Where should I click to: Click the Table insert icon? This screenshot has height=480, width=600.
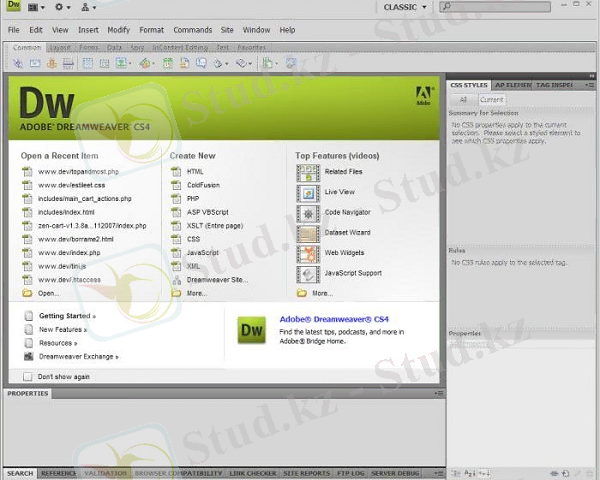(88, 63)
